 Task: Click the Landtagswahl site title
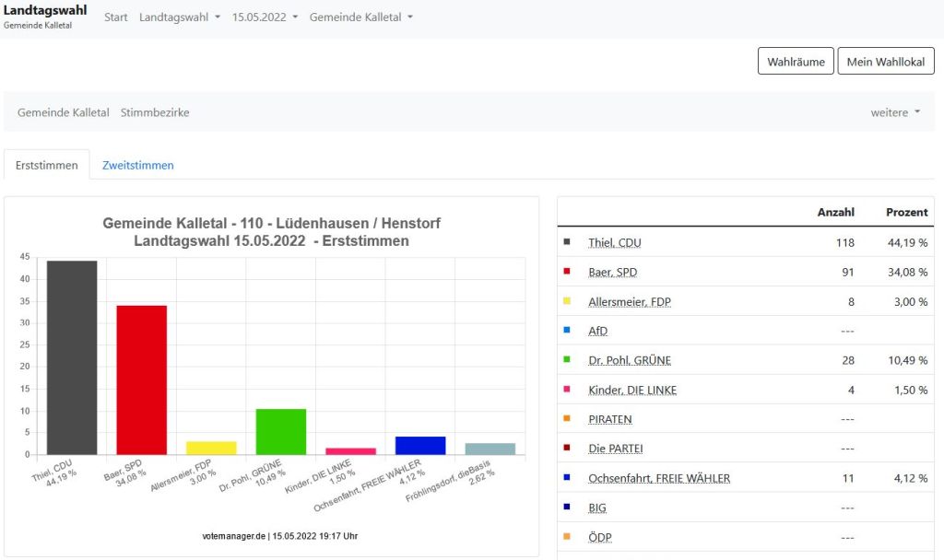pyautogui.click(x=45, y=10)
